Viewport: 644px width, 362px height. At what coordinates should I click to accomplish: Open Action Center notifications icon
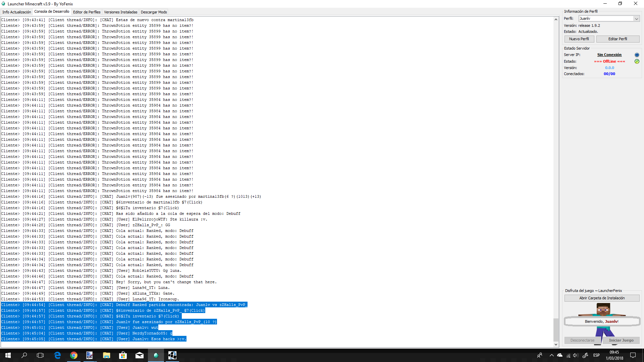coord(633,355)
